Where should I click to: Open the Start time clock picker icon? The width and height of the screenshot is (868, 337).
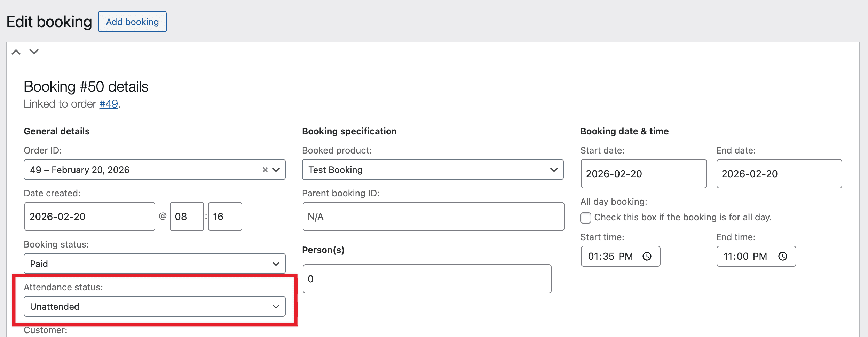647,257
